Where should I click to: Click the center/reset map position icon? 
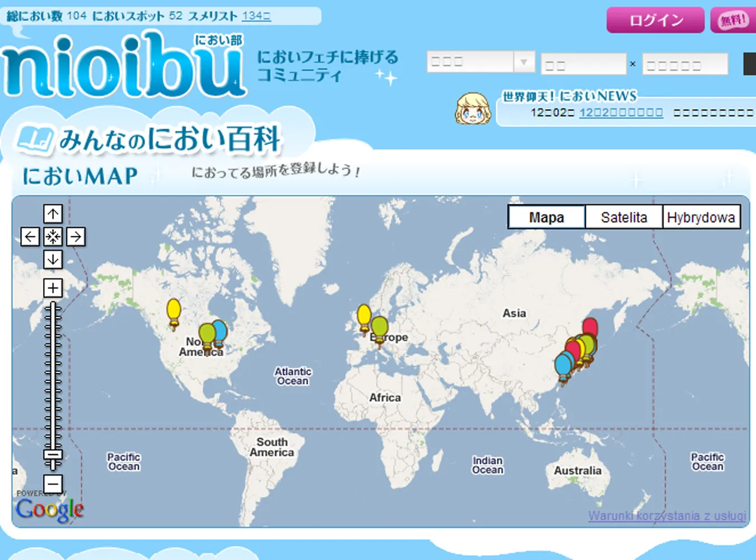click(53, 236)
